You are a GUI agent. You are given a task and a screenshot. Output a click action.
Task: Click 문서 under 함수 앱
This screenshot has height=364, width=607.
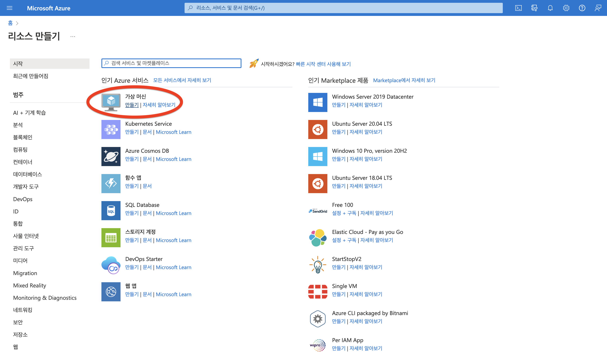[147, 186]
